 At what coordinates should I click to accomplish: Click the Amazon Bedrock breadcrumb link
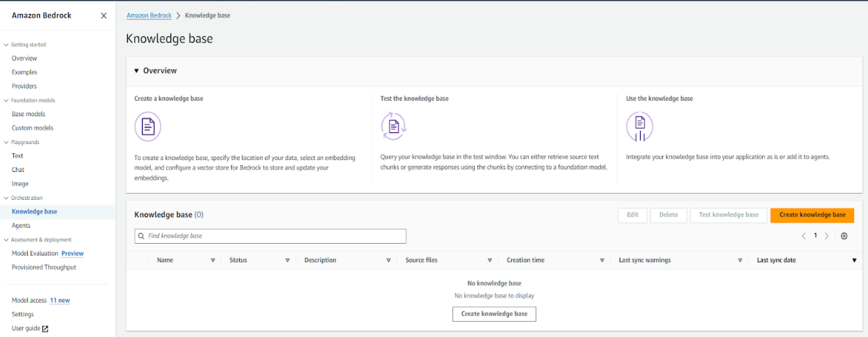[149, 15]
